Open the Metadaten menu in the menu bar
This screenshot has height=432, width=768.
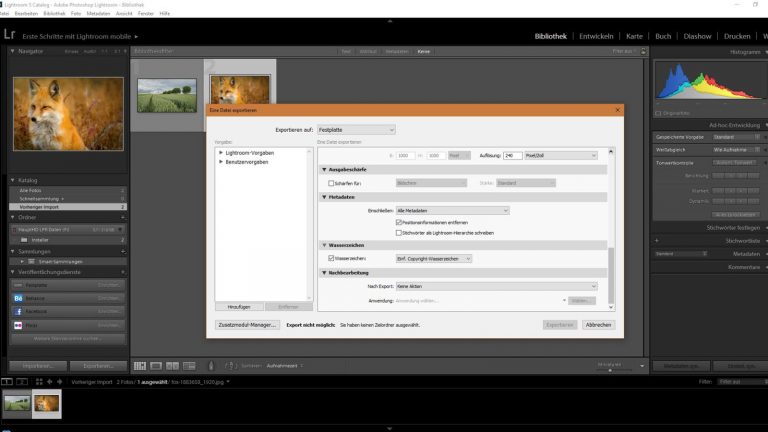click(x=98, y=14)
